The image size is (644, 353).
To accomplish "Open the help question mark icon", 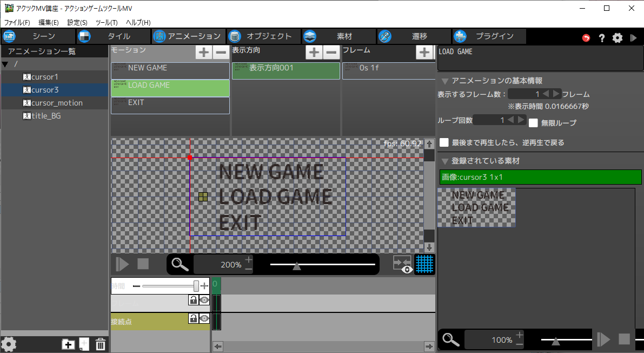I will point(601,38).
